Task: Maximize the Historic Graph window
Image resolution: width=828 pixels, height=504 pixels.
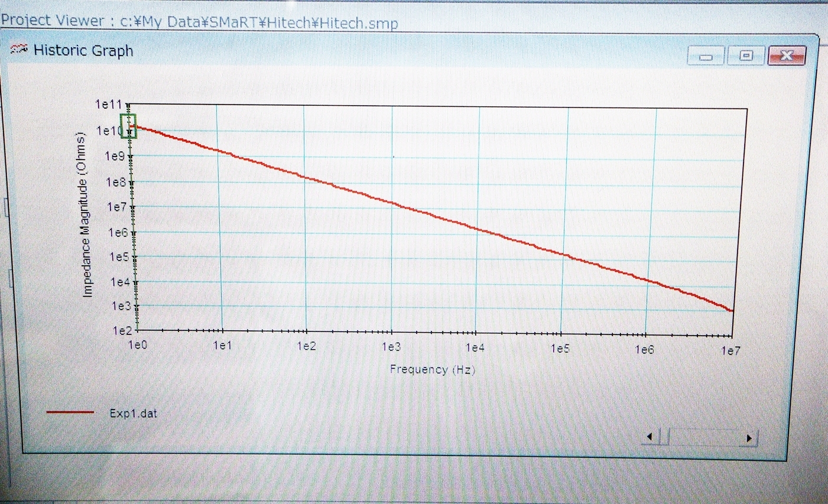Action: [x=746, y=56]
